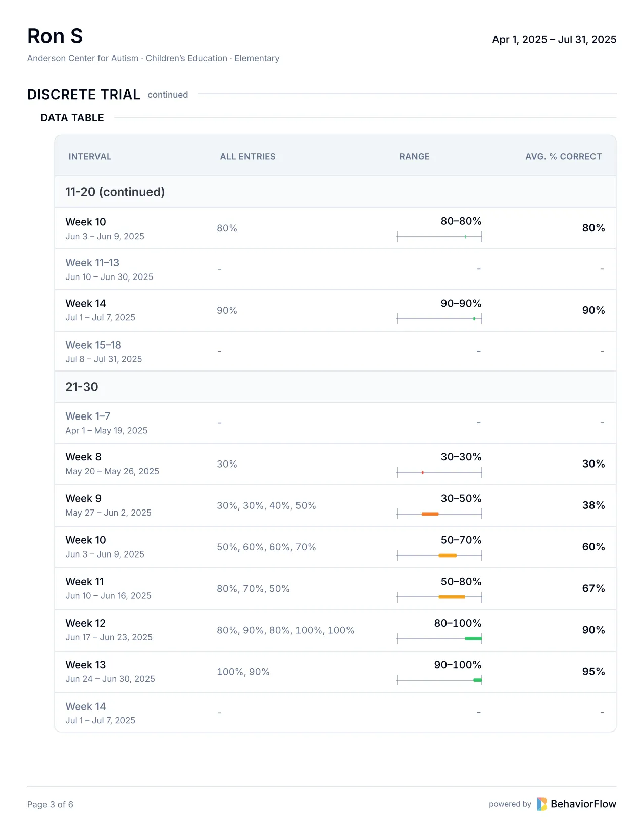This screenshot has width=644, height=834.
Task: Select the 21-30 group row
Action: [335, 387]
